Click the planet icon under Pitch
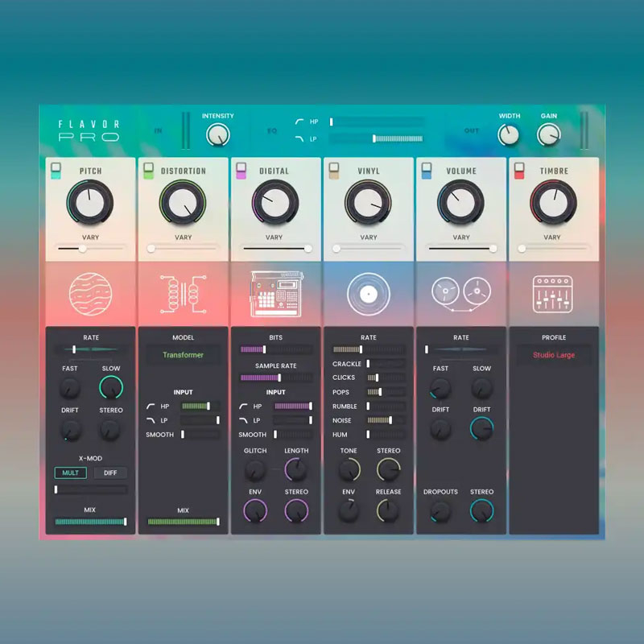This screenshot has height=644, width=644. [x=90, y=294]
